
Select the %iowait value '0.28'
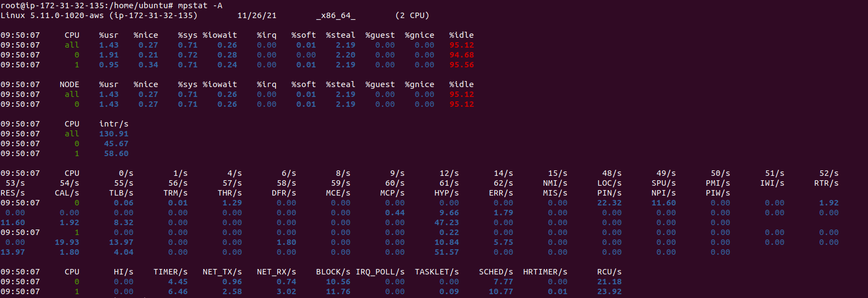(x=227, y=55)
